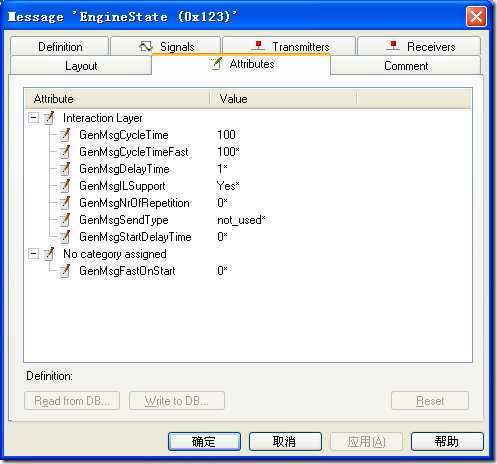Image resolution: width=497 pixels, height=464 pixels.
Task: Open the Definition tab
Action: pyautogui.click(x=60, y=46)
